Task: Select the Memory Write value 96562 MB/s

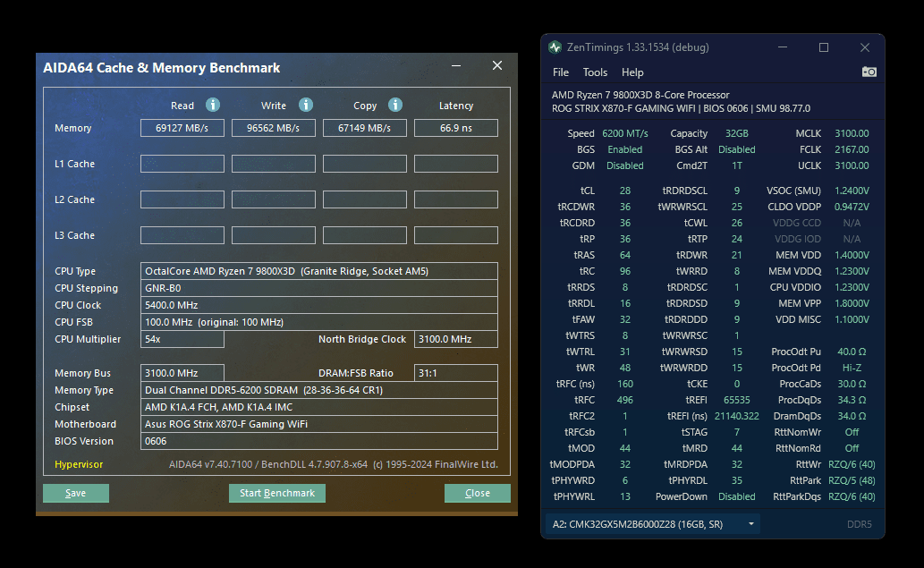Action: pyautogui.click(x=274, y=128)
